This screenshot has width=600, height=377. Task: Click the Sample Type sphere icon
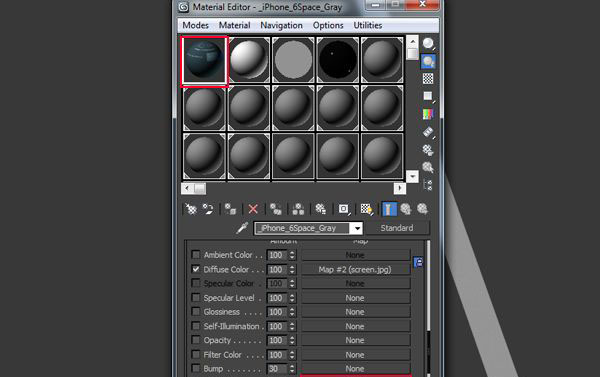tap(428, 44)
